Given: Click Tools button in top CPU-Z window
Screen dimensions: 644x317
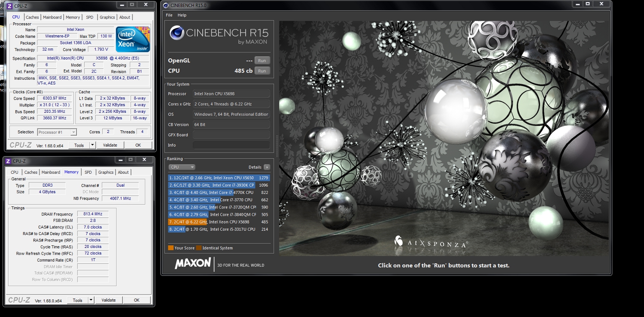Looking at the screenshot, I should coord(79,145).
